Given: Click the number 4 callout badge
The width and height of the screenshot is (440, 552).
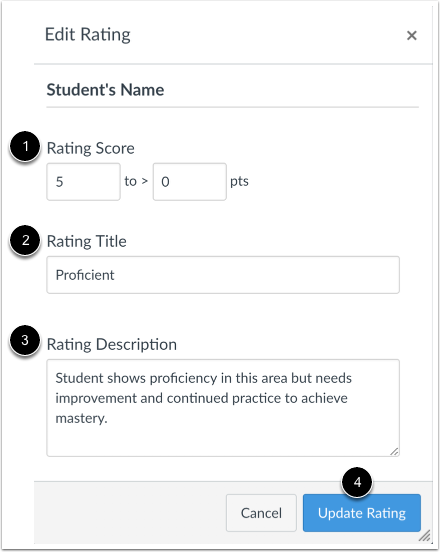Looking at the screenshot, I should click(357, 482).
